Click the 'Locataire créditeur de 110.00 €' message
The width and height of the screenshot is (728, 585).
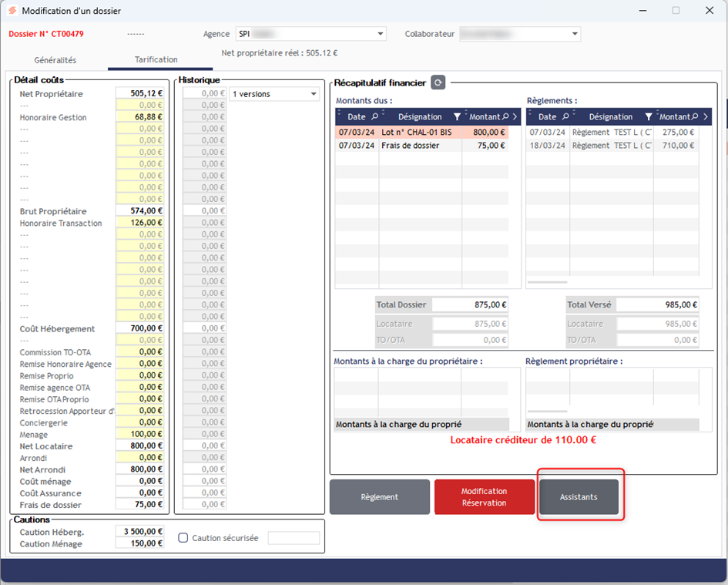pyautogui.click(x=523, y=440)
